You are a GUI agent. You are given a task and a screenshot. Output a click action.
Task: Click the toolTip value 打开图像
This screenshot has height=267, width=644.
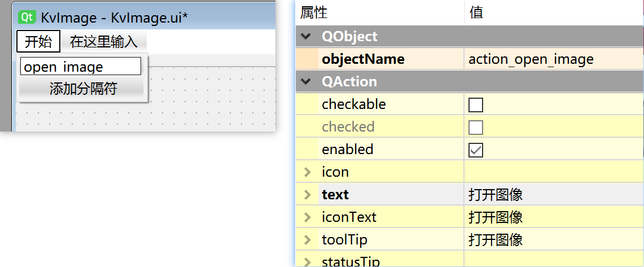[496, 240]
